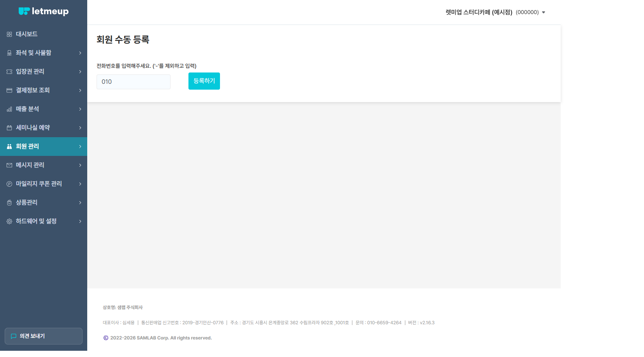The image size is (644, 357).
Task: Click the 의견 보내기 feedback button
Action: pos(44,336)
